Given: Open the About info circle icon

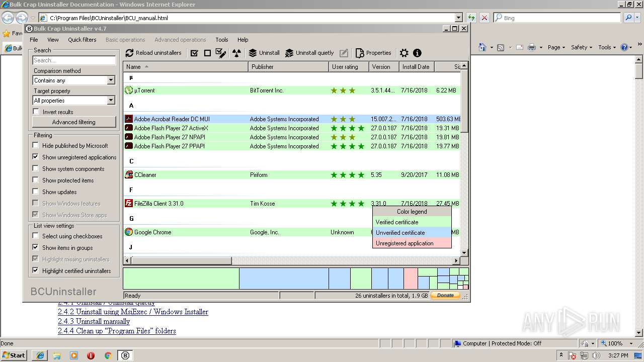Looking at the screenshot, I should coord(417,53).
